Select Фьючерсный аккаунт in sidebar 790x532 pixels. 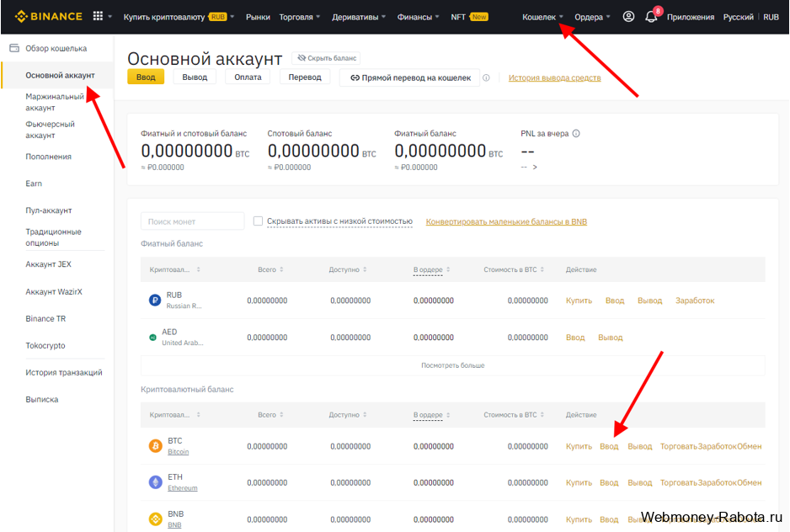[x=50, y=130]
